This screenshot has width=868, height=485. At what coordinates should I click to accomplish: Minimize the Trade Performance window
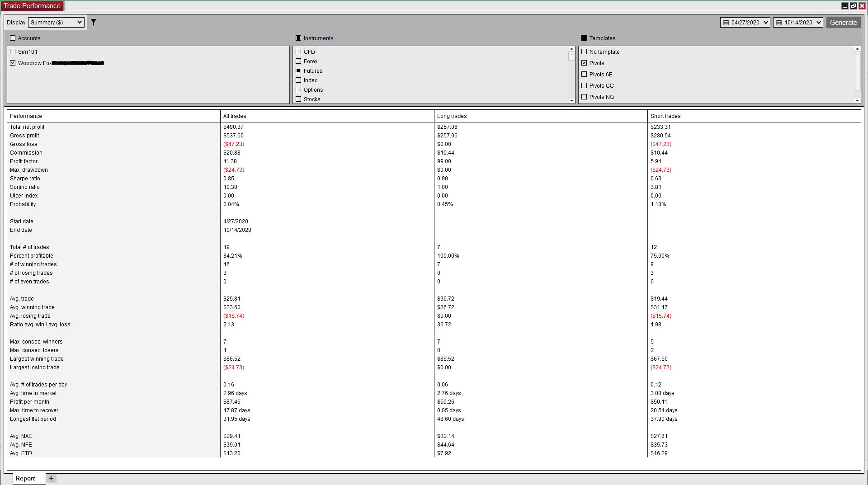click(844, 6)
